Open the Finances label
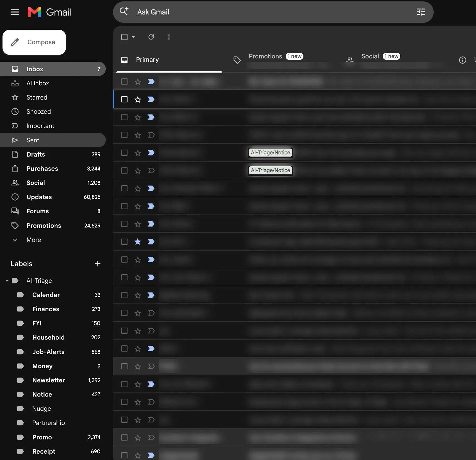This screenshot has width=476, height=460. click(53, 309)
